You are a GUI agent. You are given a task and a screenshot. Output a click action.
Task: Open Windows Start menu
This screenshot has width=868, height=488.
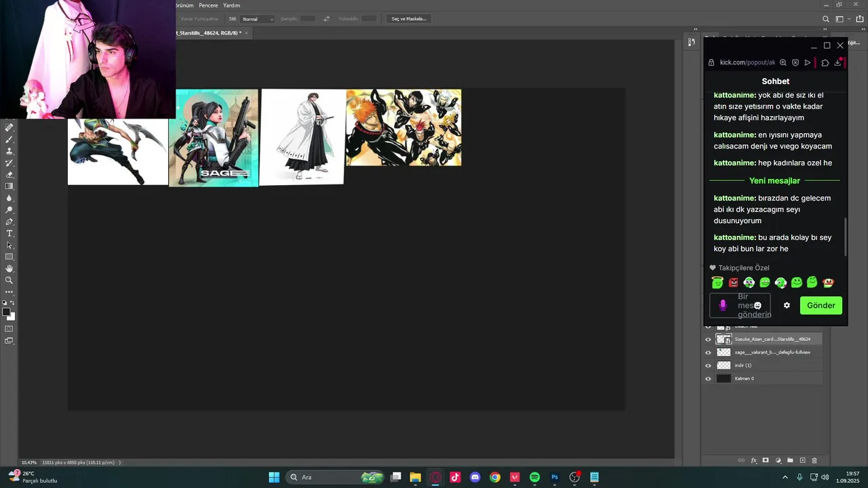pos(274,477)
